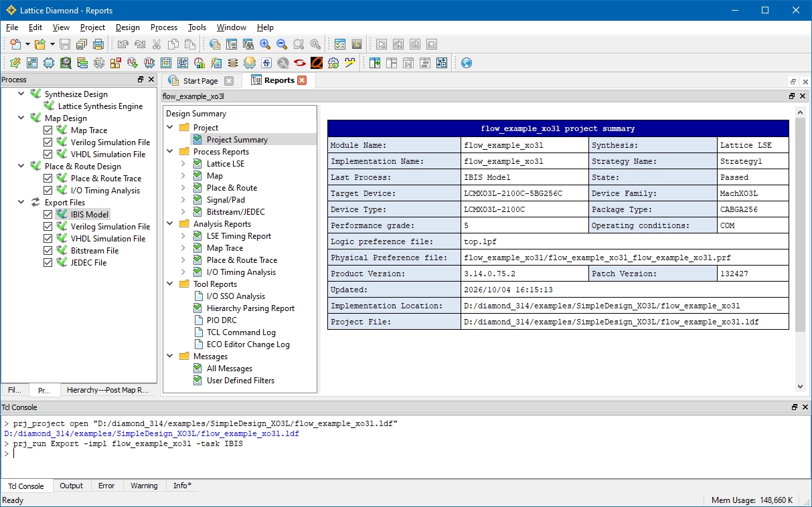Toggle the Place & Route Trace checkbox

coord(48,179)
